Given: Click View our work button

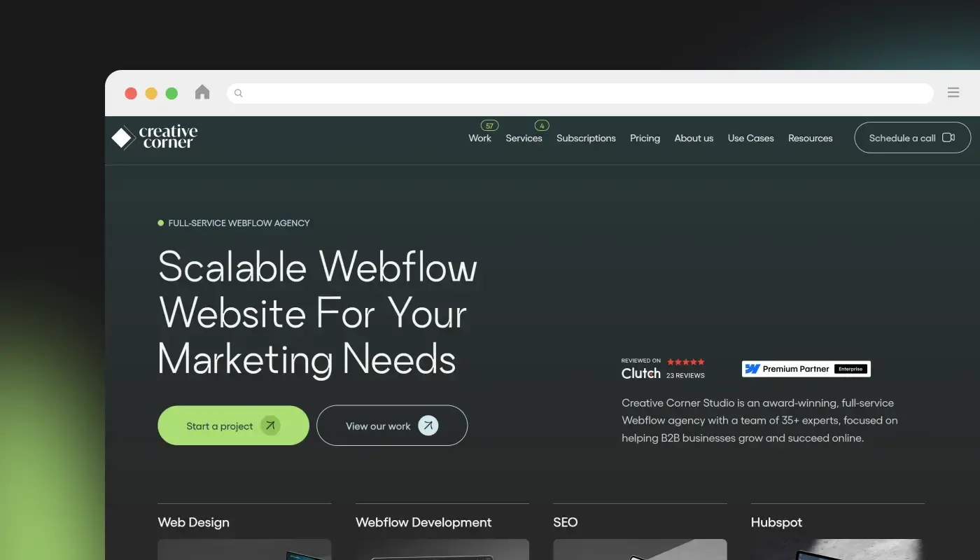Looking at the screenshot, I should (392, 426).
